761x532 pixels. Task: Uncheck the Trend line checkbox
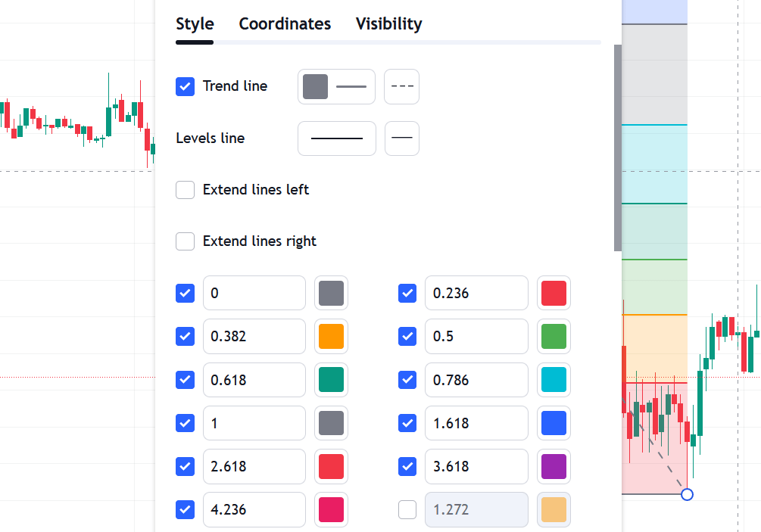click(x=185, y=86)
